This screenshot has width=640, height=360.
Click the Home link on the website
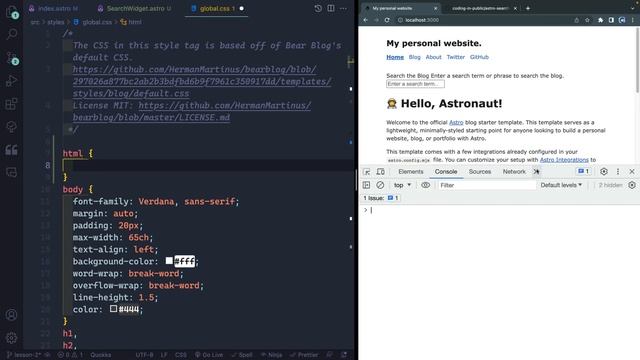point(395,57)
